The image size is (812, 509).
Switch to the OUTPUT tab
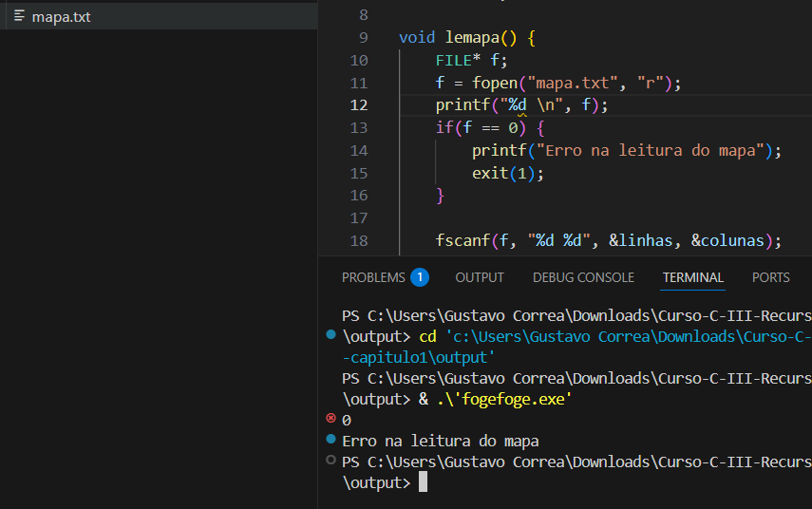coord(480,277)
